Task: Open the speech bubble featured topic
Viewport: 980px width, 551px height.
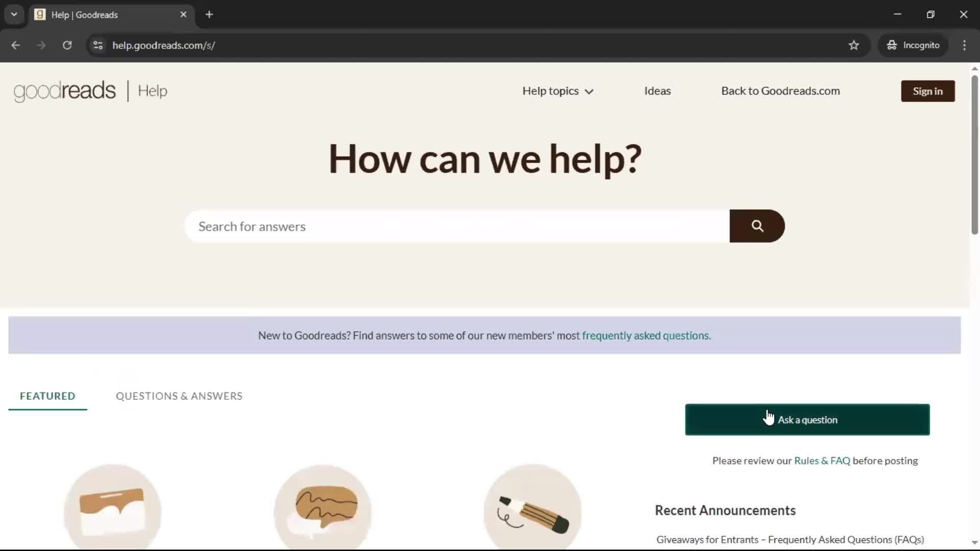Action: click(323, 507)
